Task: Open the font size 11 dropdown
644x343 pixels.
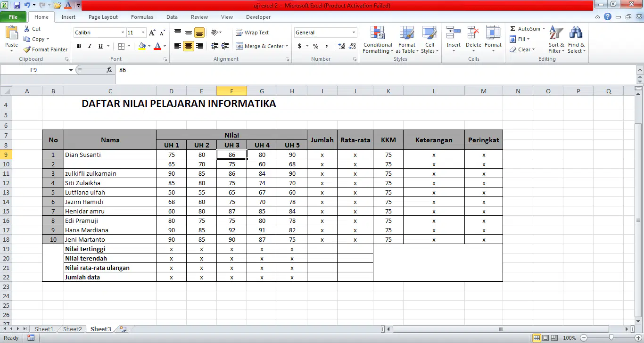Action: [x=143, y=33]
